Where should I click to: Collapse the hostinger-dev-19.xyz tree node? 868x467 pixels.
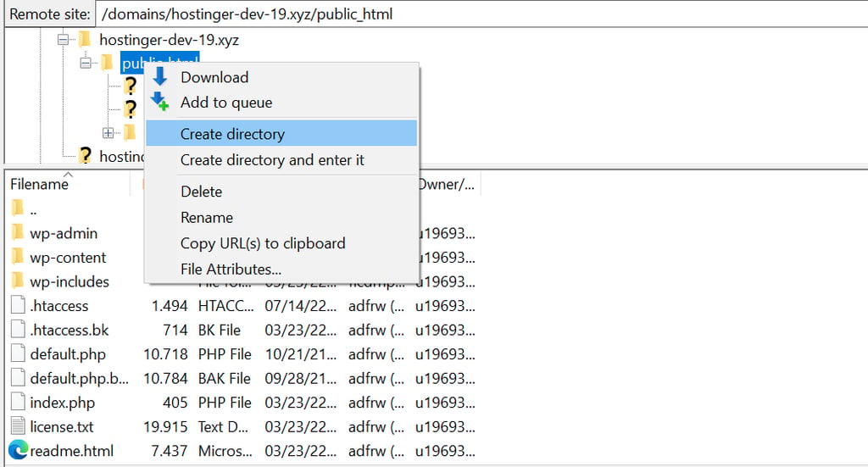click(x=63, y=40)
